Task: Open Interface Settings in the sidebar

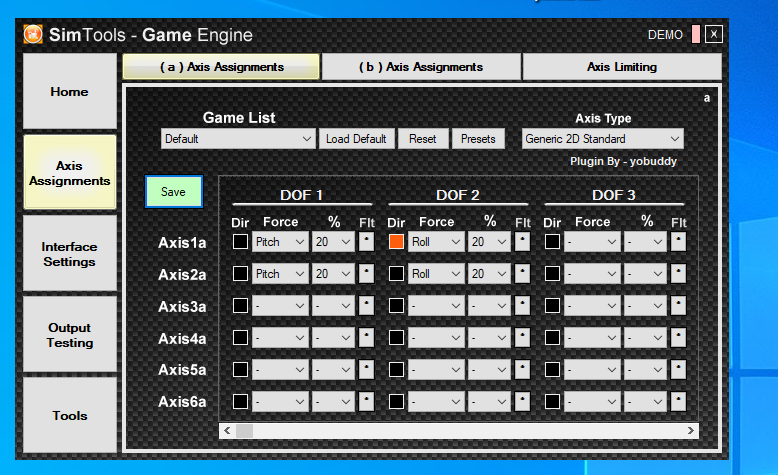Action: 69,254
